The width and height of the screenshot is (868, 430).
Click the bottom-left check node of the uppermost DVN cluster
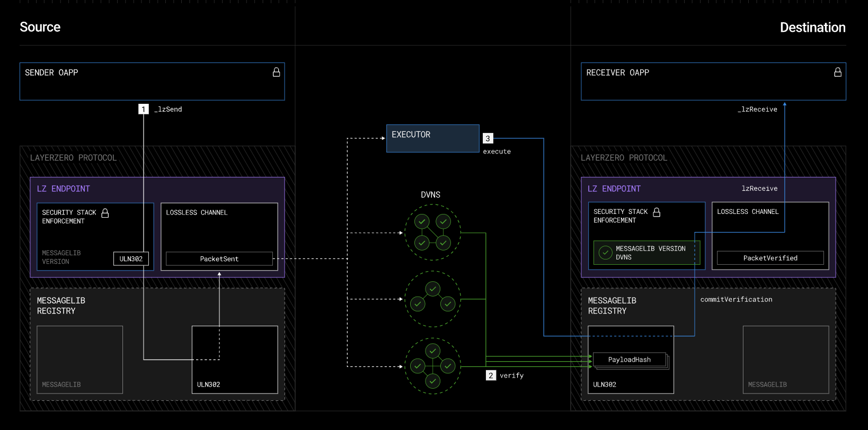tap(422, 243)
